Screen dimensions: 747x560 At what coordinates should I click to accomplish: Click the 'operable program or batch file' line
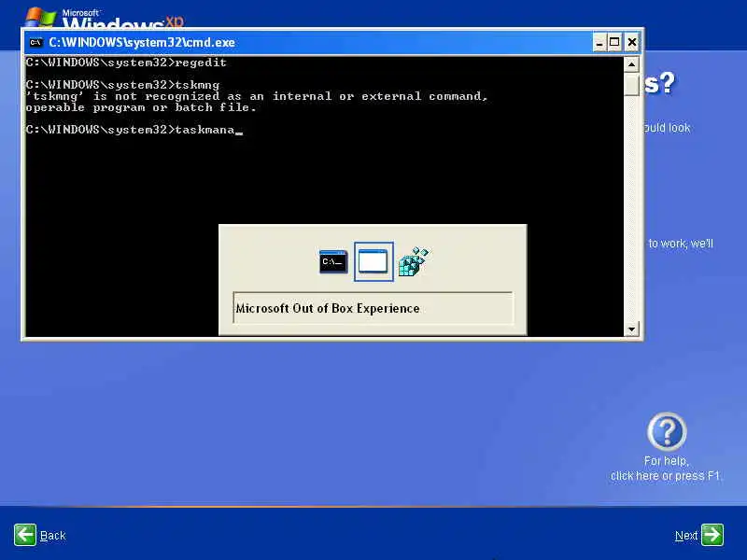(141, 107)
